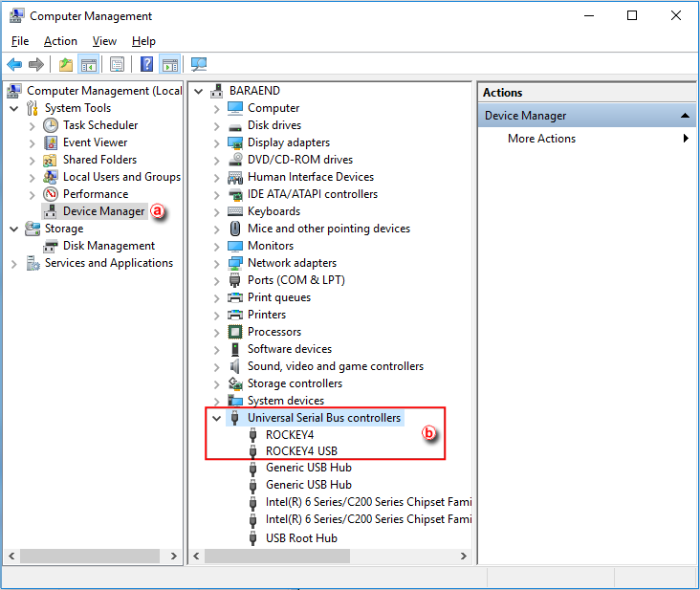The width and height of the screenshot is (700, 590).
Task: Open More Actions submenu in Actions pane
Action: click(x=586, y=139)
